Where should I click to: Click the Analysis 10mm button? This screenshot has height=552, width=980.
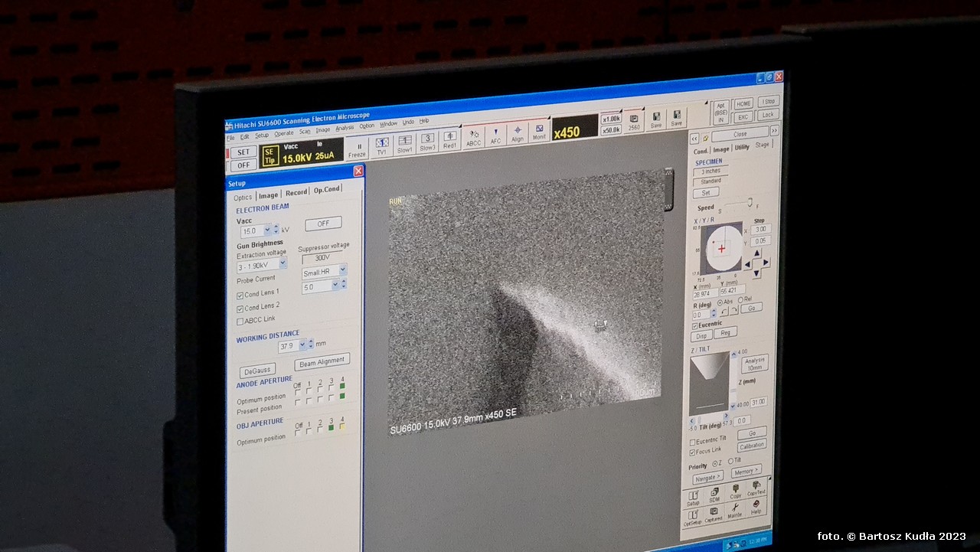coord(754,364)
